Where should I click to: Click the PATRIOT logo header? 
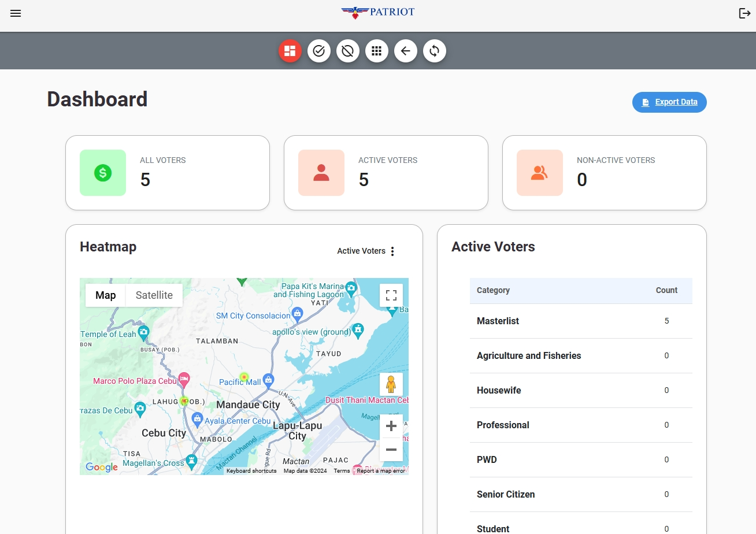[377, 12]
